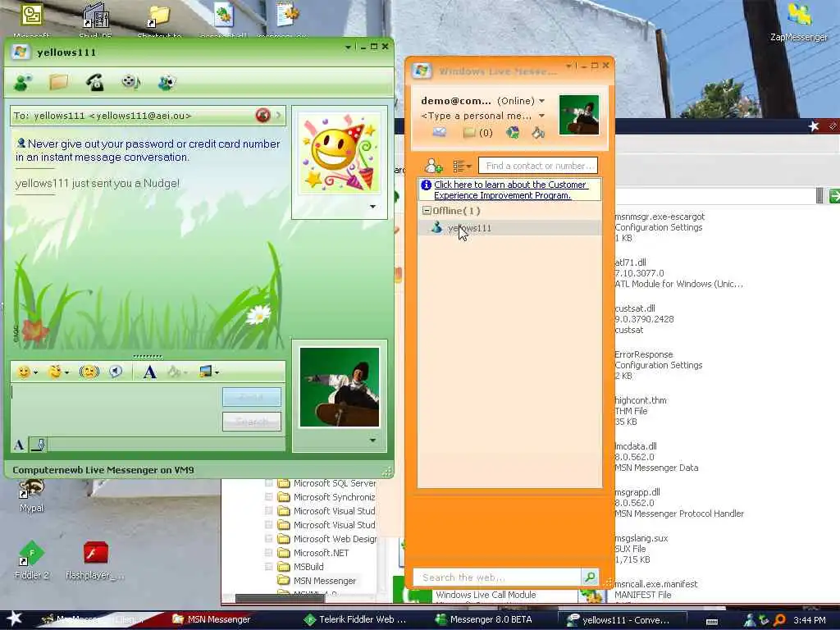Block contact using the red icon
The height and width of the screenshot is (630, 840).
coord(263,115)
